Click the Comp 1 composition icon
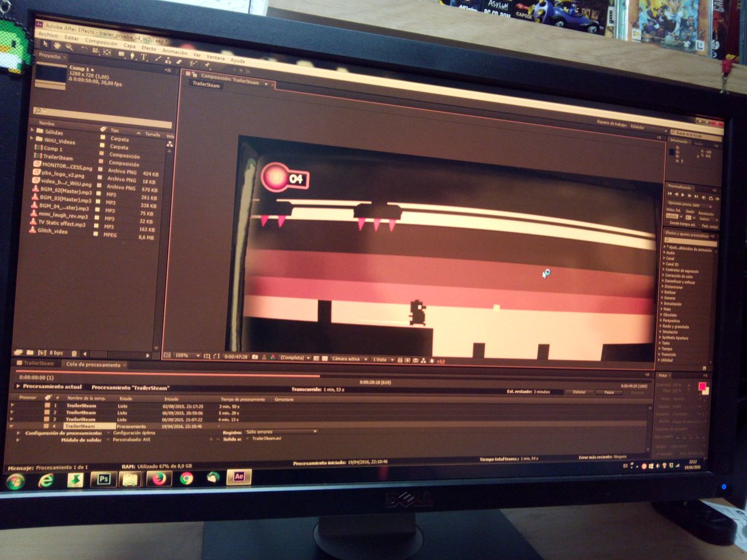The height and width of the screenshot is (560, 747). [x=39, y=147]
